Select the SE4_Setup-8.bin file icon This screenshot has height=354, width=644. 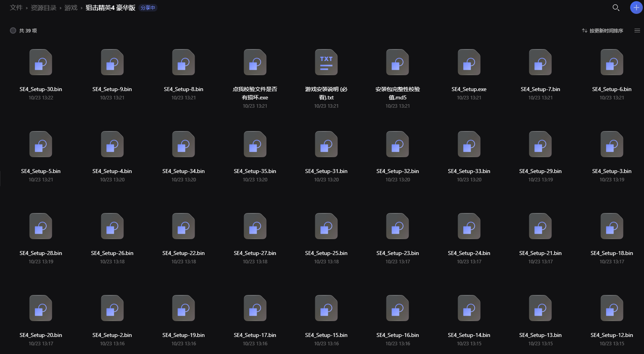[184, 62]
